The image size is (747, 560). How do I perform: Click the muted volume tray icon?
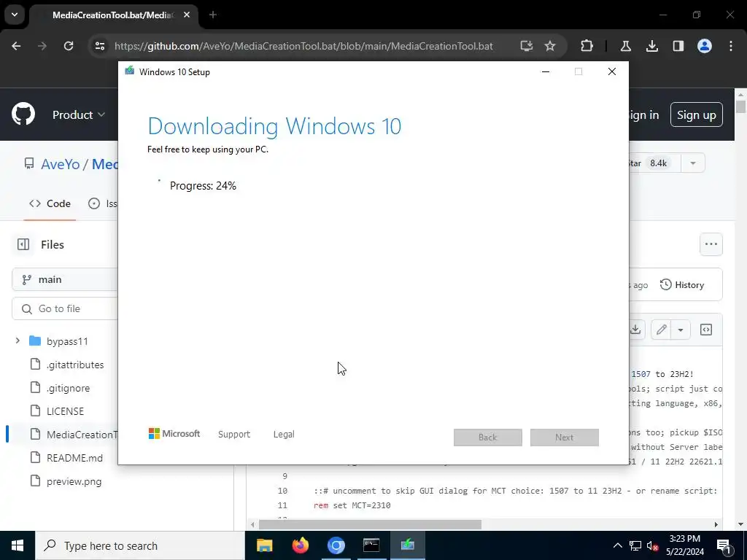click(653, 545)
